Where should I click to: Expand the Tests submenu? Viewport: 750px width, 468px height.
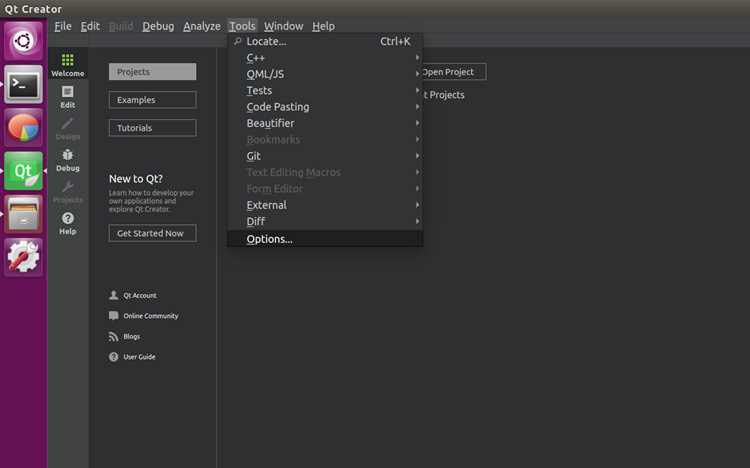325,90
